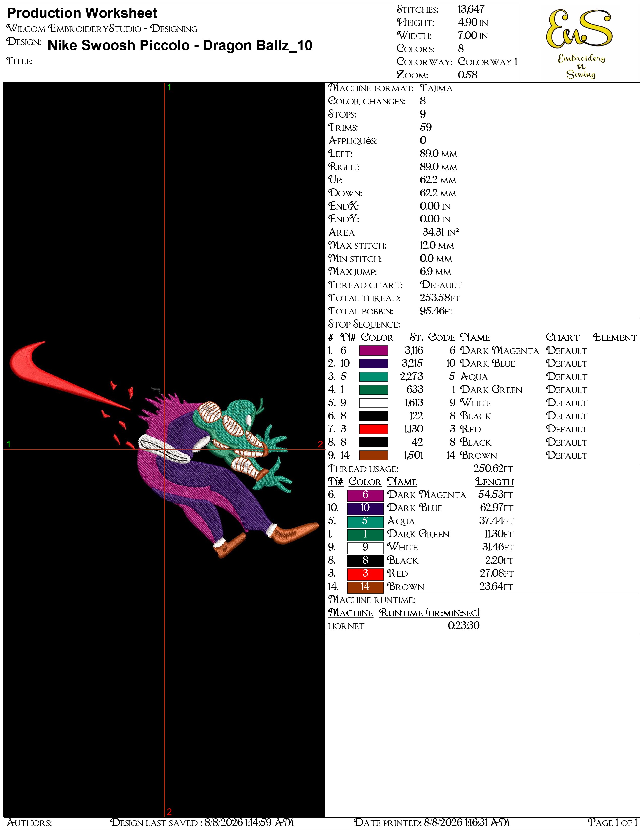Click the height value "4.90 in"

tap(473, 22)
